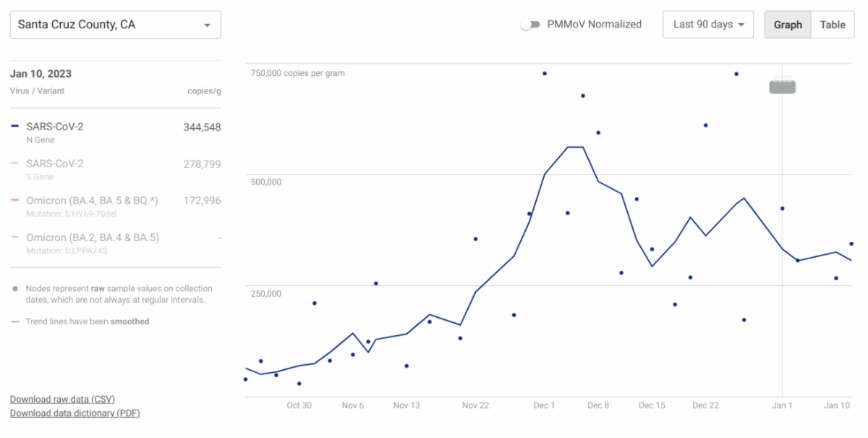Enable the Omicron S:LPPA24S series
Viewport: 868px width, 438px height.
[x=92, y=237]
